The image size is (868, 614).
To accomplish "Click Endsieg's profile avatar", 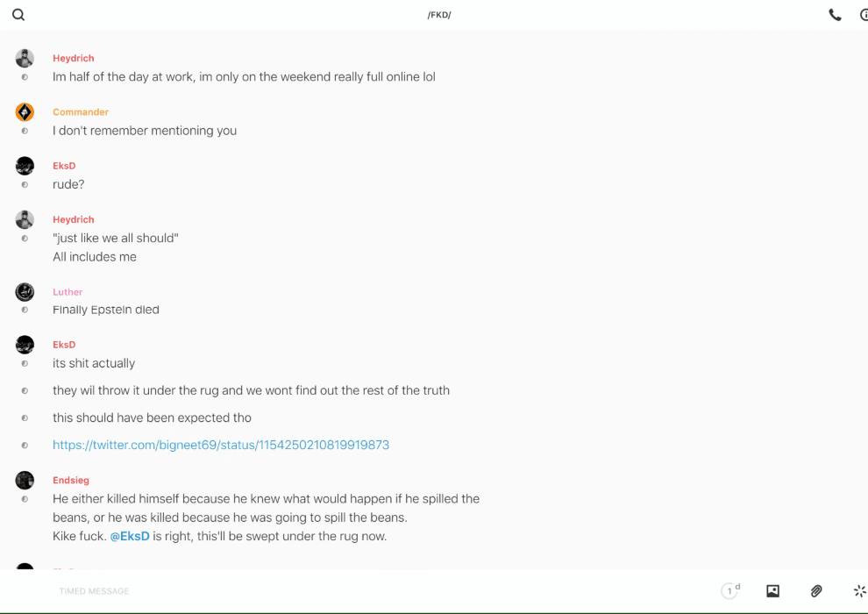I will 25,481.
